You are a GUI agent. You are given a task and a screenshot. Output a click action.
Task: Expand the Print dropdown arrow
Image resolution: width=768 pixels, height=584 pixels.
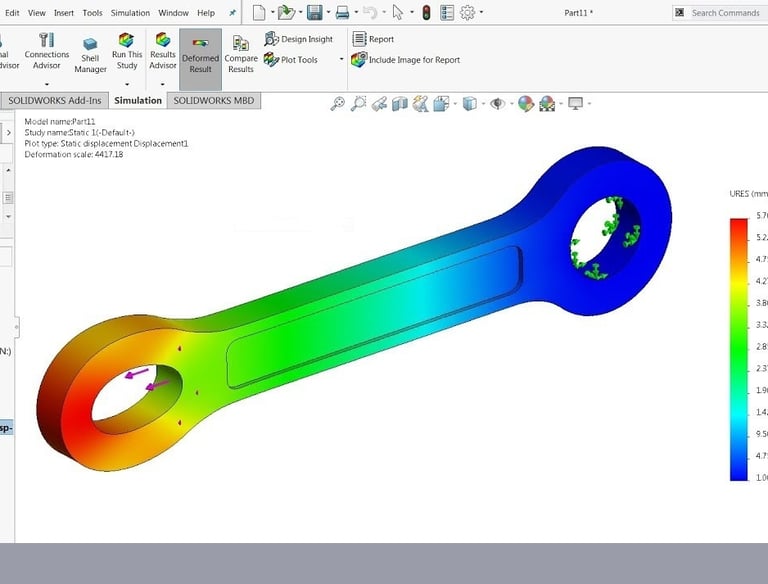(x=356, y=12)
